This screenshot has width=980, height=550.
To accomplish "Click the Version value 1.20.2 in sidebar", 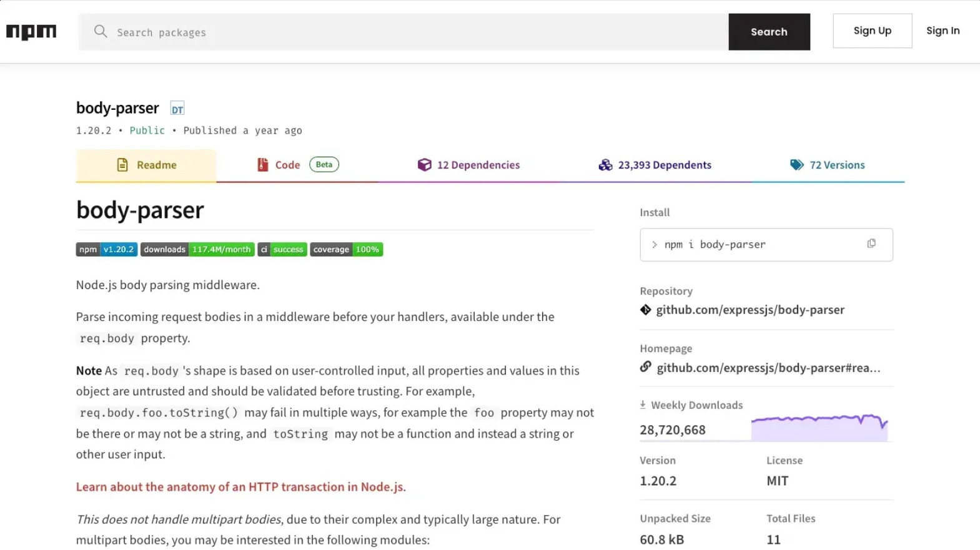I will coord(658,481).
